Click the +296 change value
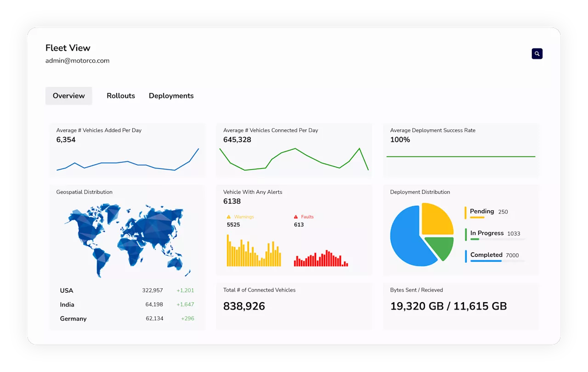 187,318
